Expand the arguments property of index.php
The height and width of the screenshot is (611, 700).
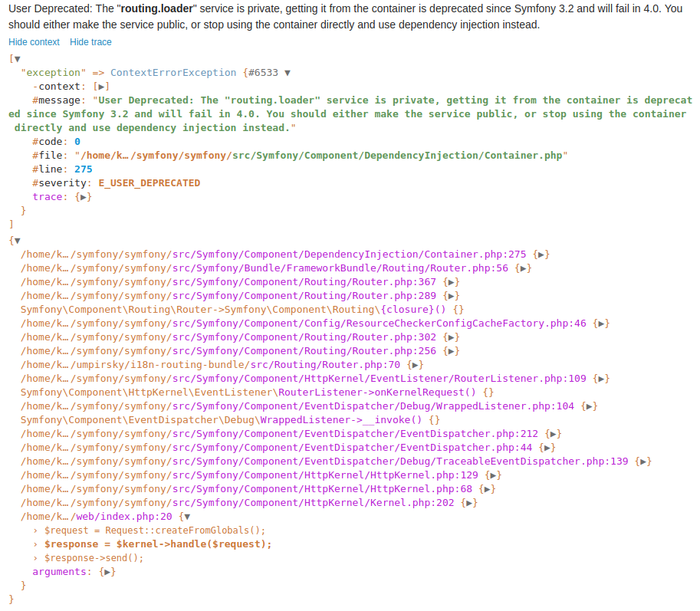click(107, 572)
